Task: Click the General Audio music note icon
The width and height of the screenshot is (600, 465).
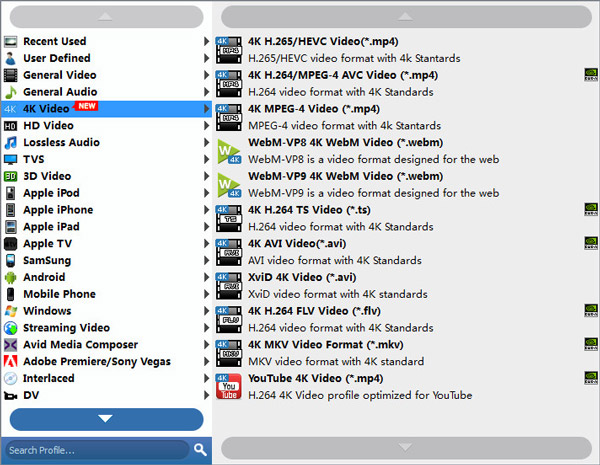Action: point(10,92)
